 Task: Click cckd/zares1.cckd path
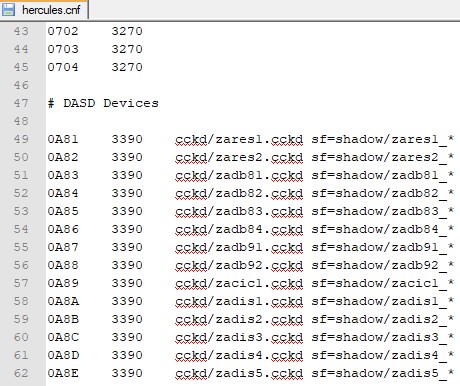coord(239,139)
